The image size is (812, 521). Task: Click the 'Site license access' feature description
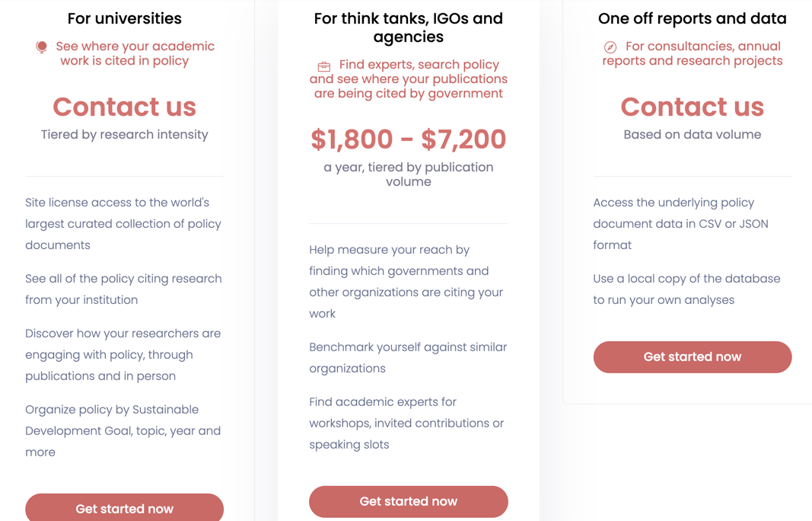[123, 224]
